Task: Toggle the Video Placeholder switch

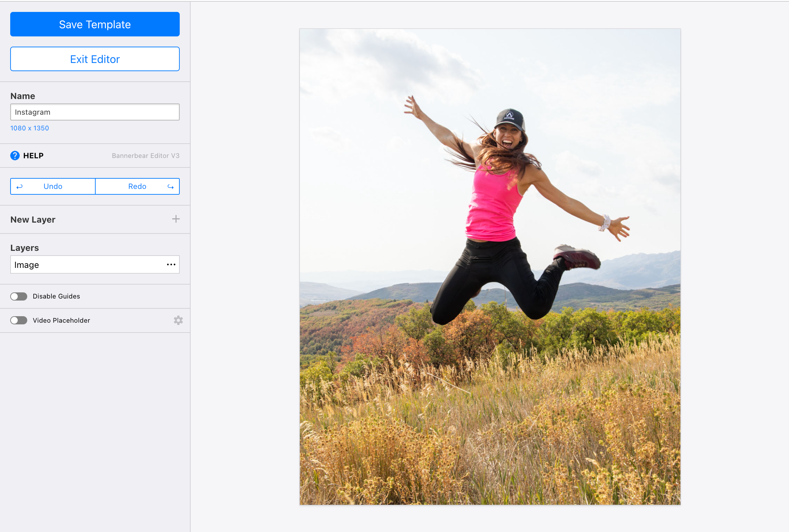Action: [19, 320]
